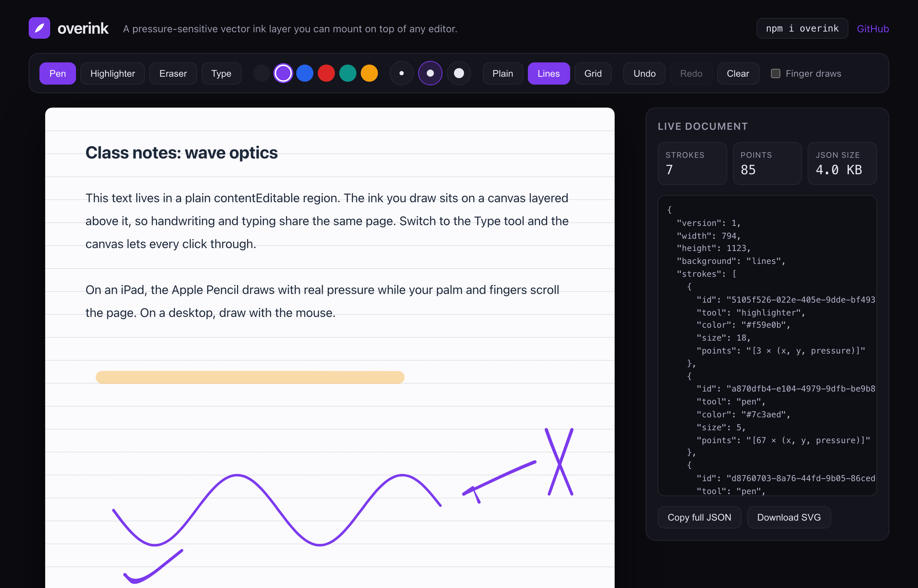Switch to the Type tool
Screen dimensions: 918x588
coord(221,74)
